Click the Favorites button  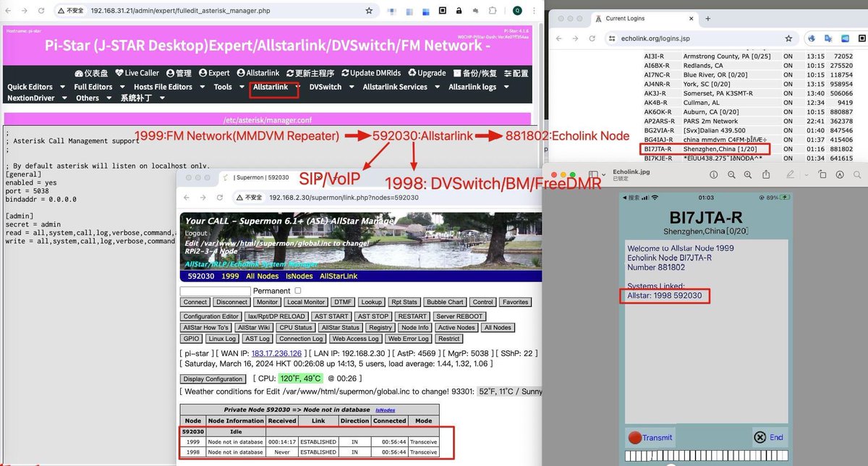[514, 302]
